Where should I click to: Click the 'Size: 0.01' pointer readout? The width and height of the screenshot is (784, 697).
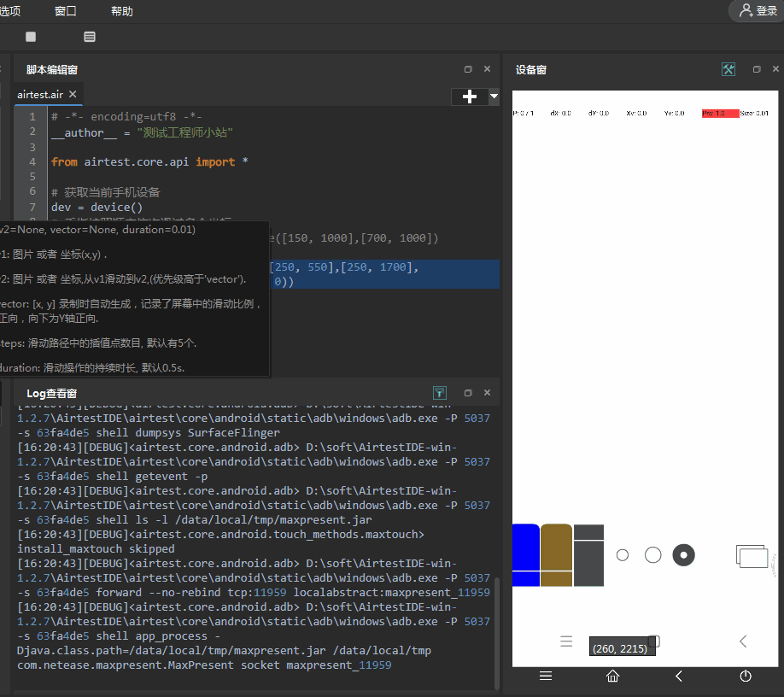click(x=754, y=114)
